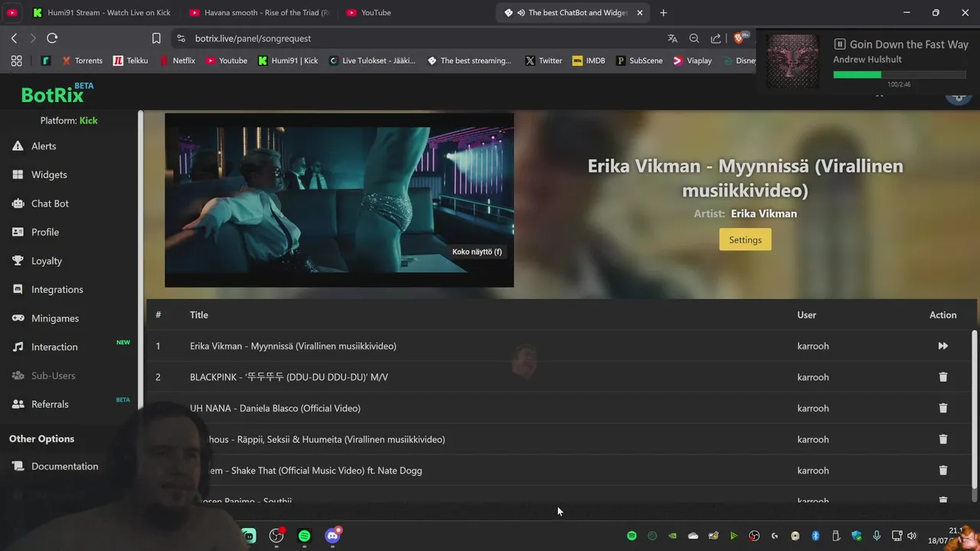Viewport: 980px width, 551px height.
Task: Click the Brave shields lion icon
Action: click(x=740, y=38)
